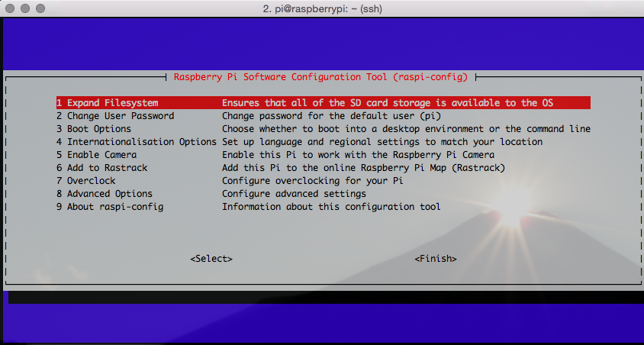
Task: Click the red close window button
Action: [x=10, y=8]
